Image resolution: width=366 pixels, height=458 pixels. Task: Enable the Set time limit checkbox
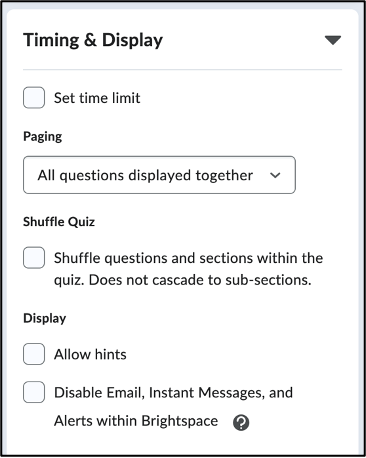tap(34, 98)
